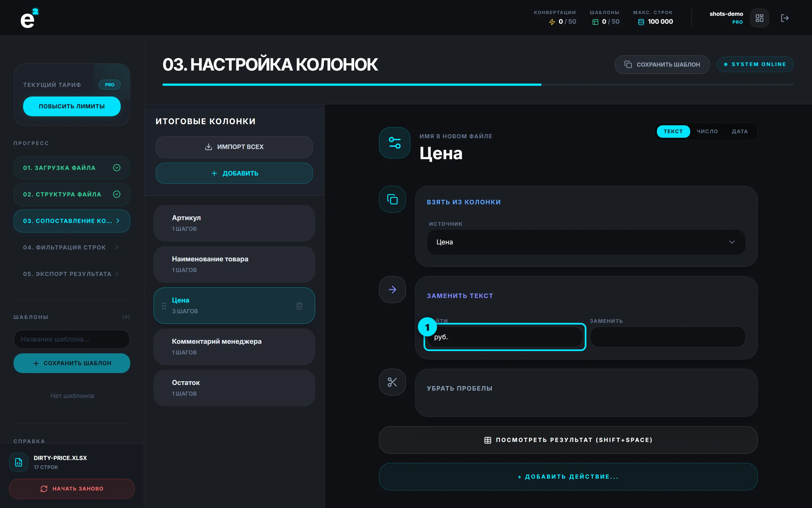Focus the Название шаблона input field

pos(72,339)
